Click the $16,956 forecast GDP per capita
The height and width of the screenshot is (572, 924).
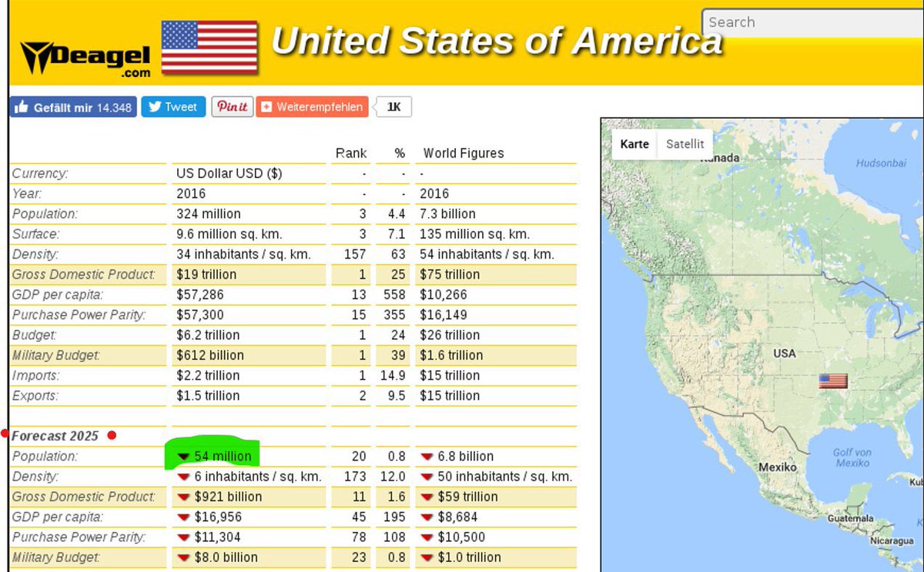click(217, 517)
